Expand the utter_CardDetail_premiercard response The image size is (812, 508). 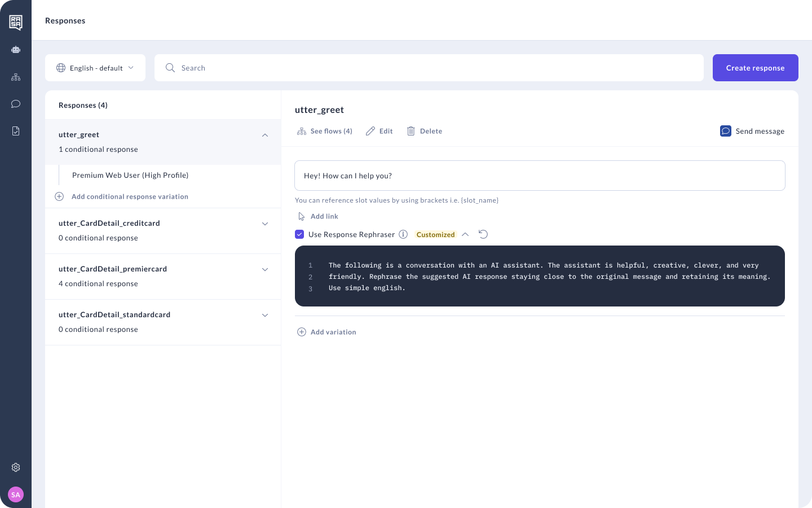click(x=265, y=270)
